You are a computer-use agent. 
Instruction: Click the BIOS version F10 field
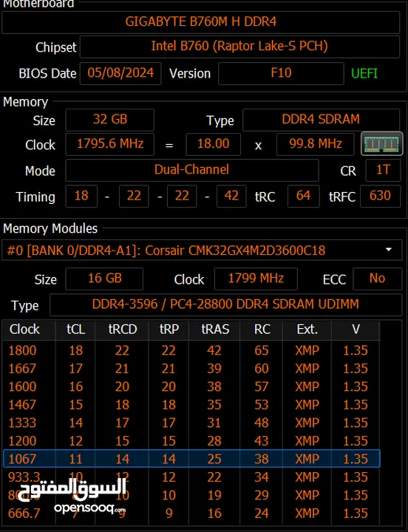(x=281, y=73)
